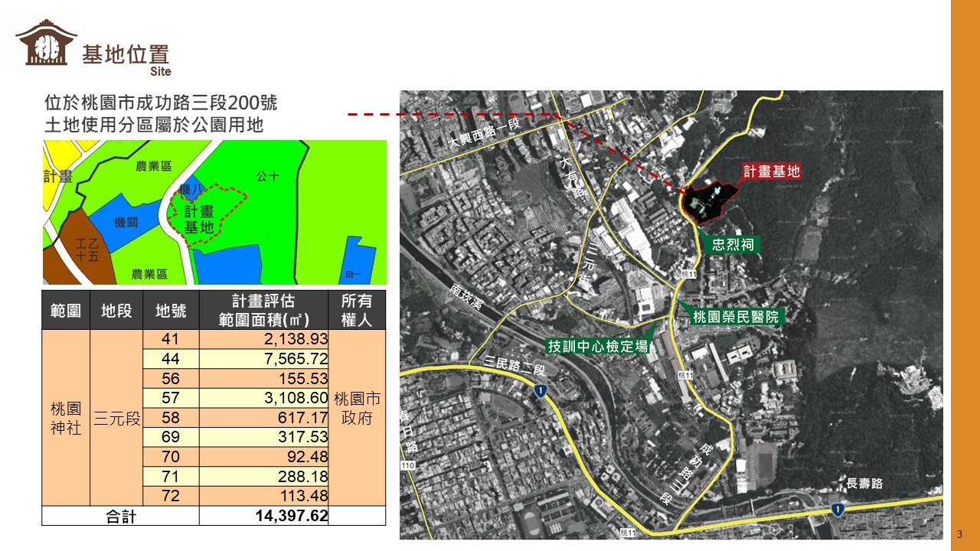Viewport: 980px width, 551px height.
Task: Click the slide page number 3
Action: click(960, 533)
